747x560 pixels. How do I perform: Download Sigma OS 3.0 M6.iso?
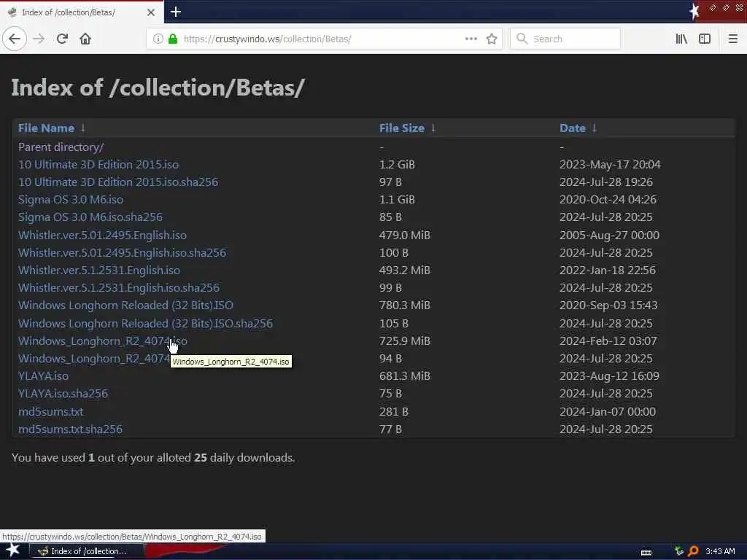[x=71, y=199]
